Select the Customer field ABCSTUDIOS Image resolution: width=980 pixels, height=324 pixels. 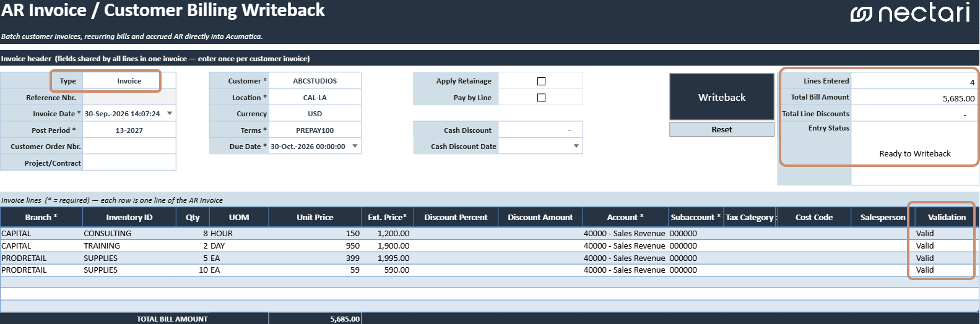[315, 81]
